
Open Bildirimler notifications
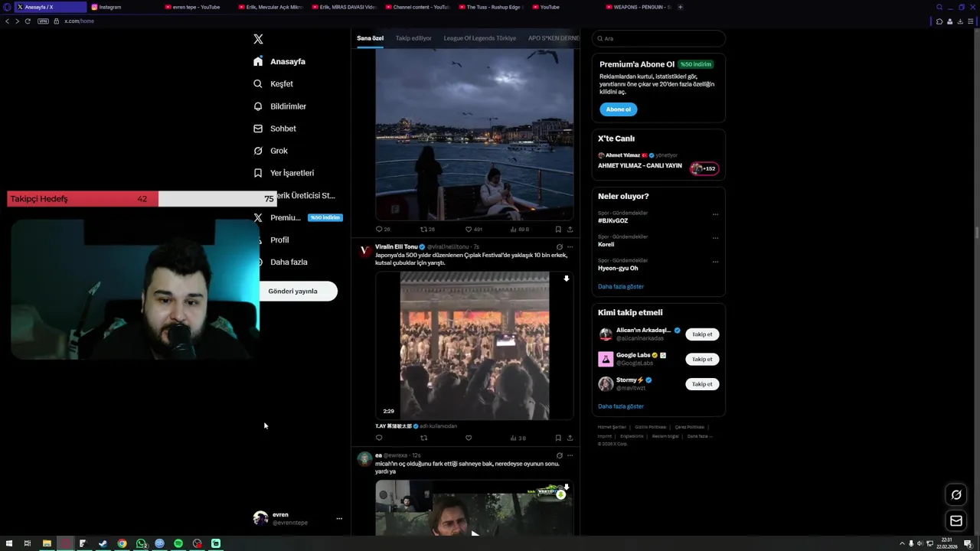279,106
